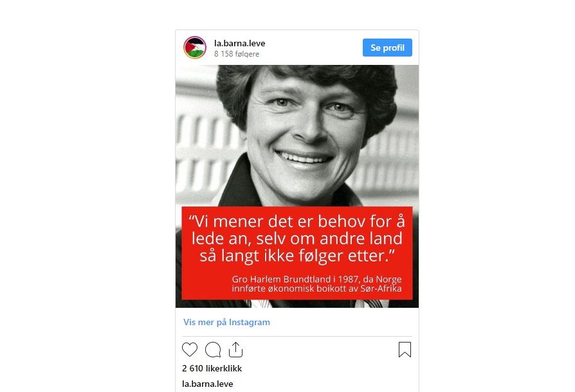Viewport: 575px width, 392px height.
Task: Follow the Vis mer på Instagram link
Action: tap(226, 322)
